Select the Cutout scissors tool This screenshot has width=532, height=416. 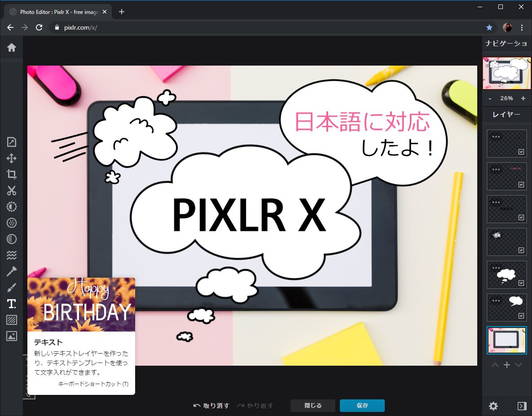tap(12, 190)
